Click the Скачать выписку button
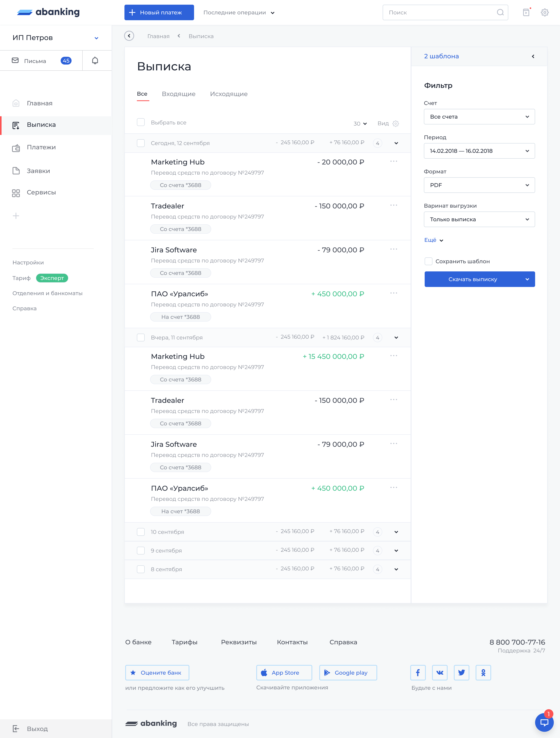The height and width of the screenshot is (738, 560). coord(479,279)
